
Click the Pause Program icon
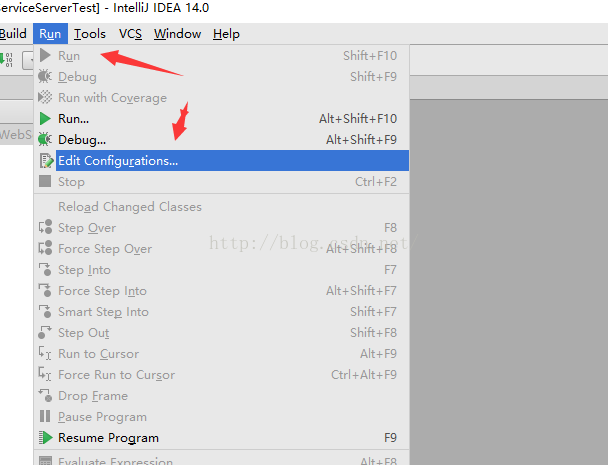(x=45, y=416)
